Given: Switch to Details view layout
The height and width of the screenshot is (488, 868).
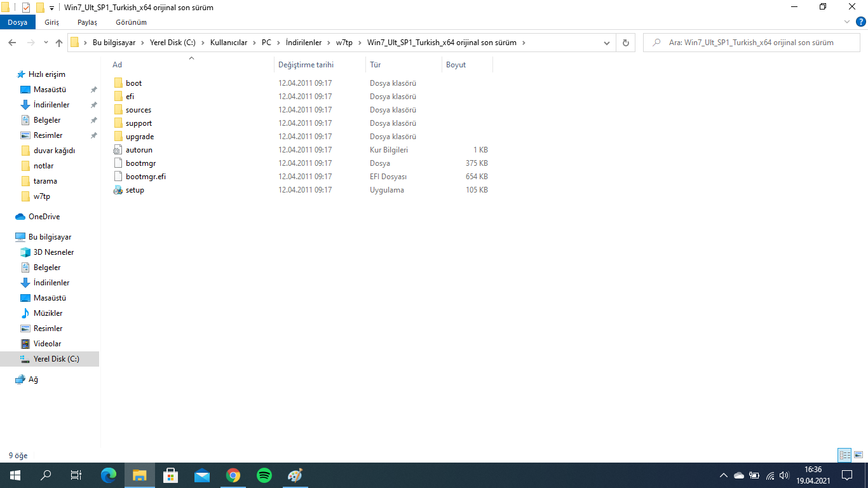Looking at the screenshot, I should point(844,455).
